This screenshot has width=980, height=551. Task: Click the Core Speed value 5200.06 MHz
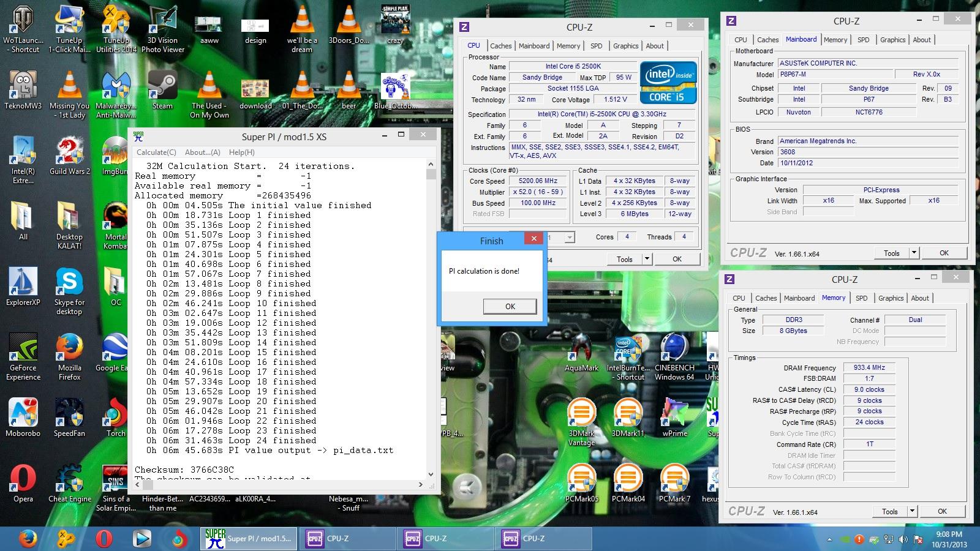pyautogui.click(x=538, y=181)
